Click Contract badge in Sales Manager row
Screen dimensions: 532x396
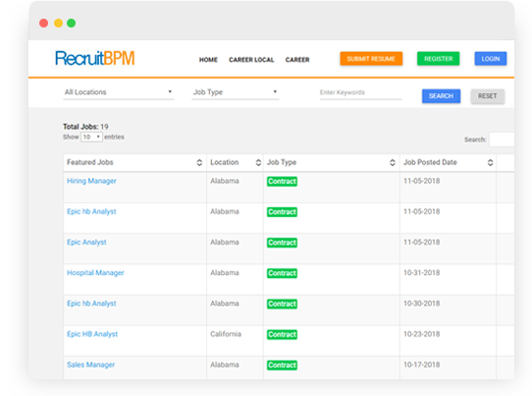pyautogui.click(x=282, y=366)
